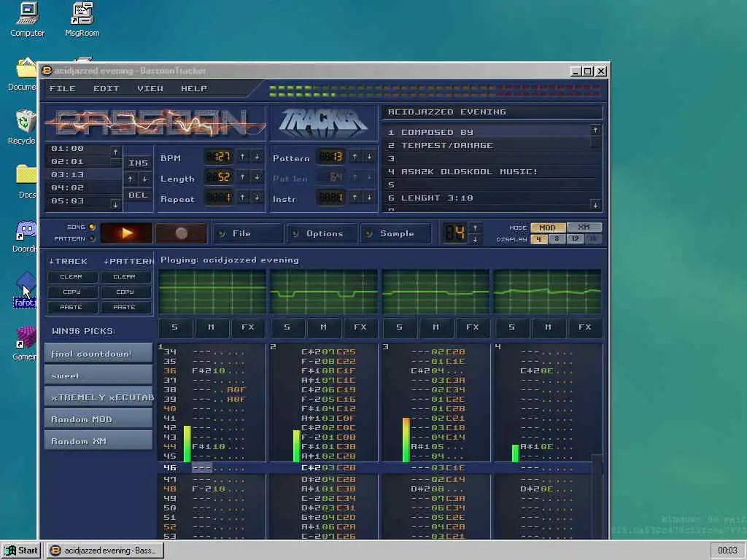The width and height of the screenshot is (747, 560).
Task: Clear the current track
Action: (71, 276)
